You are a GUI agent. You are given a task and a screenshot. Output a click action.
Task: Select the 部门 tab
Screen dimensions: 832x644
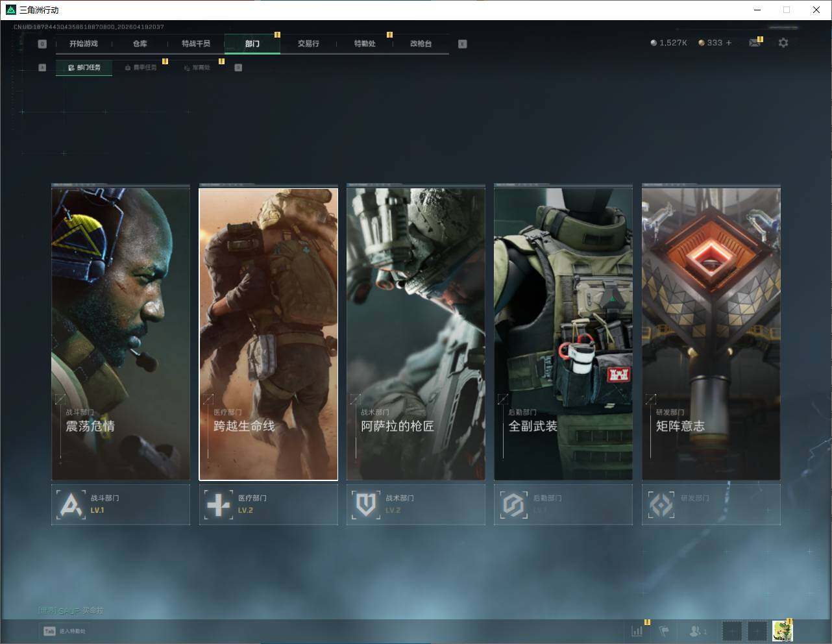(x=252, y=43)
